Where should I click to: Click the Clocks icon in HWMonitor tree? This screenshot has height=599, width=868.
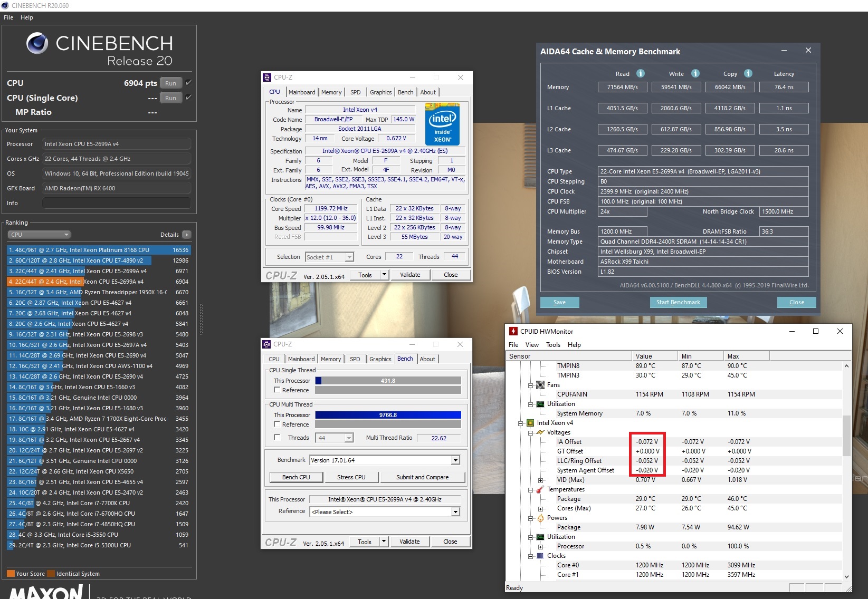pyautogui.click(x=540, y=556)
